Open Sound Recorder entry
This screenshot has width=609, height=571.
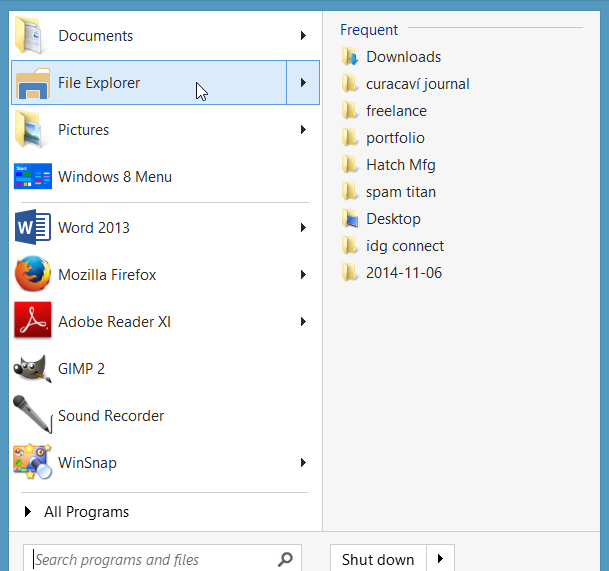pyautogui.click(x=165, y=415)
